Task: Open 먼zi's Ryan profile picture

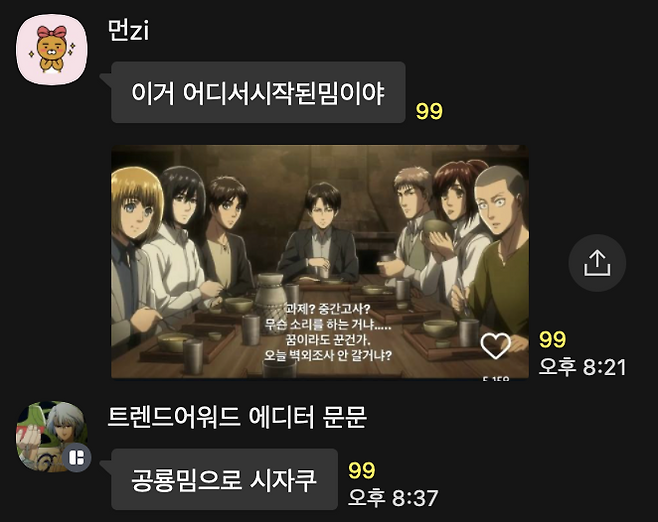Action: [x=52, y=50]
